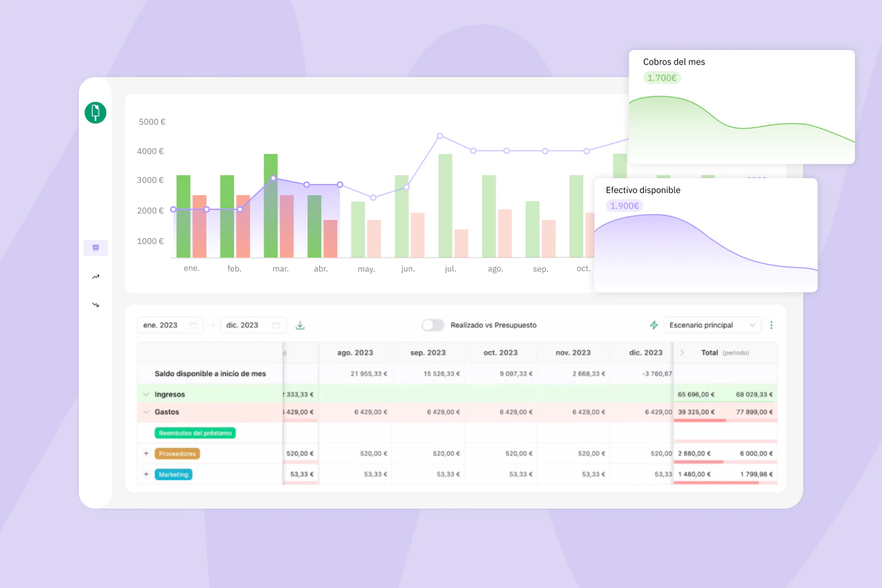Screen dimensions: 882x588
Task: Click the 6 000,00 € Proveedores total
Action: coord(757,453)
